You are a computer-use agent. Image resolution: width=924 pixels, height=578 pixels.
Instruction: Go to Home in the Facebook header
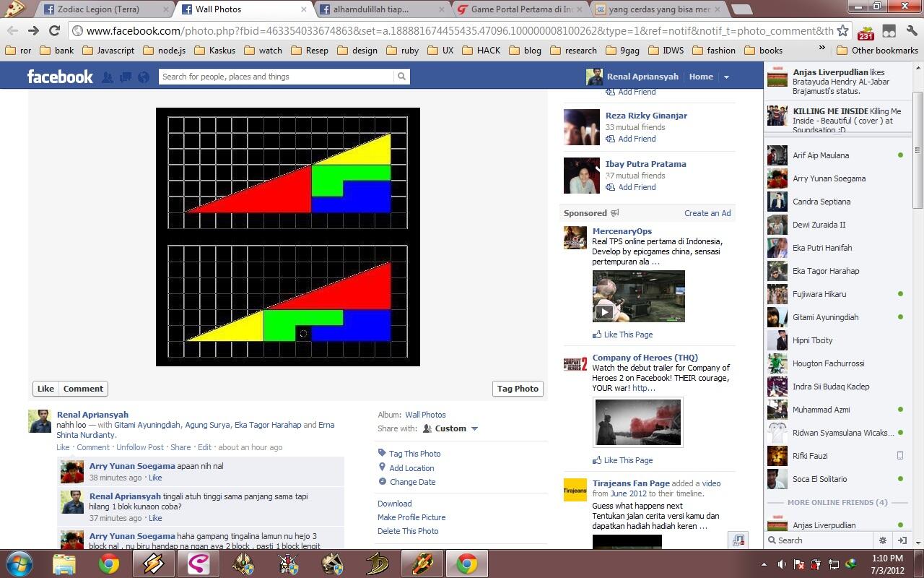tap(701, 77)
